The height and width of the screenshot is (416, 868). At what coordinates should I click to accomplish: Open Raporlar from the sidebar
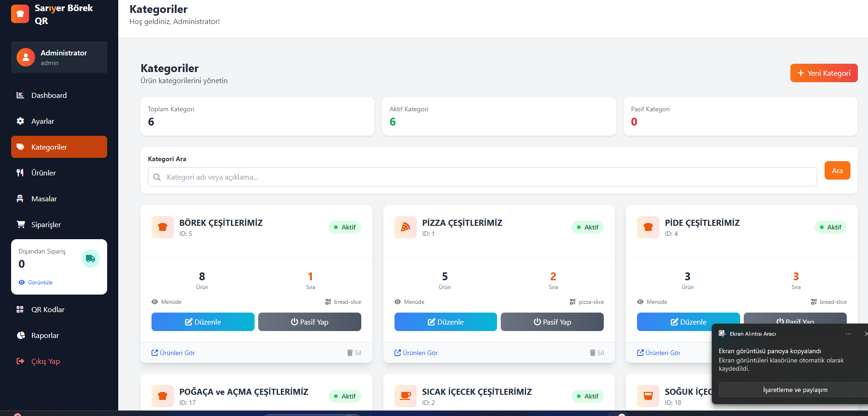pos(45,335)
